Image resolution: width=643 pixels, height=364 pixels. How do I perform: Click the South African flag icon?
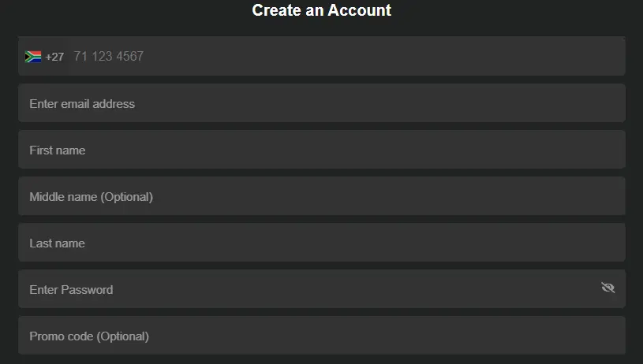(33, 57)
